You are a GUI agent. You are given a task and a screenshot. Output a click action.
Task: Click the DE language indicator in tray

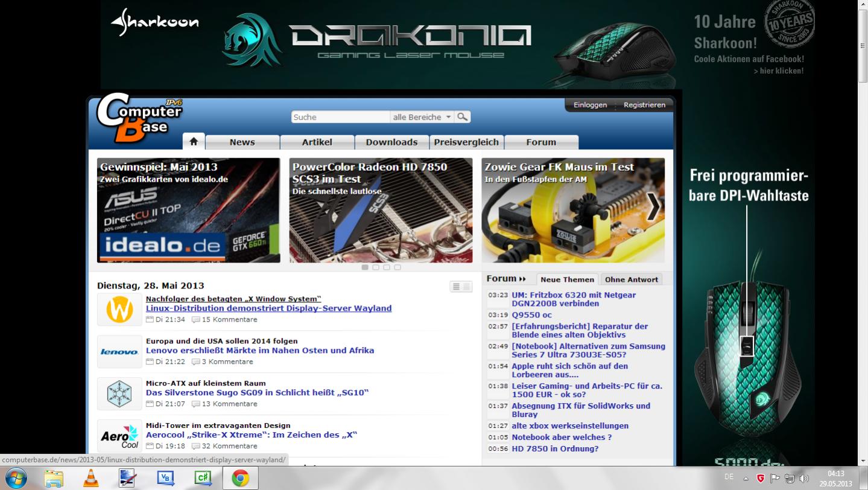[x=729, y=477]
